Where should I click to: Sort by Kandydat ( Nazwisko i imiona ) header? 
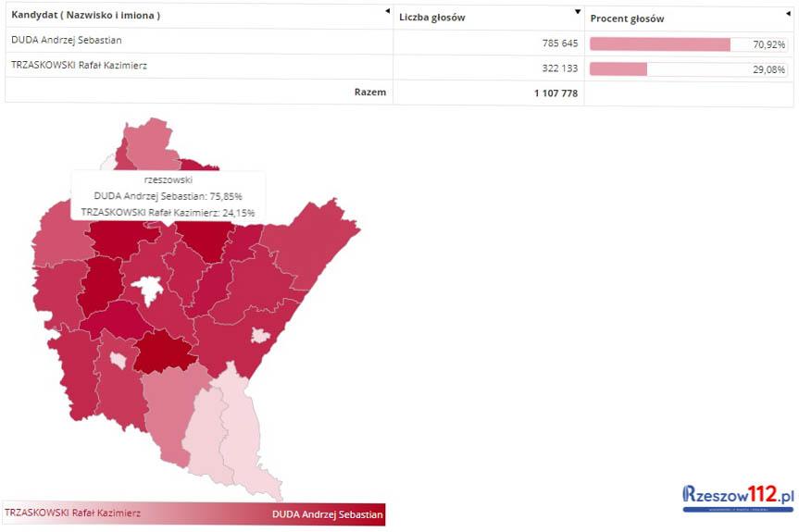point(85,16)
